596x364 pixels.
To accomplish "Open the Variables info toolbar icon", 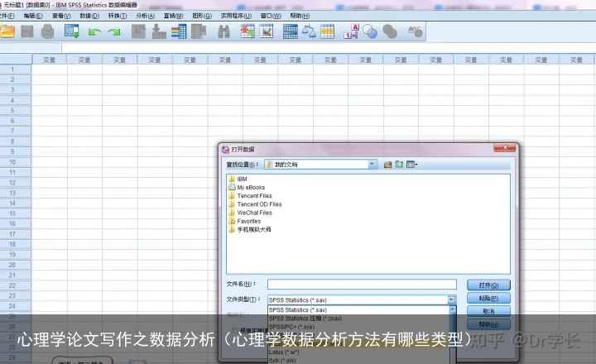I will click(179, 31).
